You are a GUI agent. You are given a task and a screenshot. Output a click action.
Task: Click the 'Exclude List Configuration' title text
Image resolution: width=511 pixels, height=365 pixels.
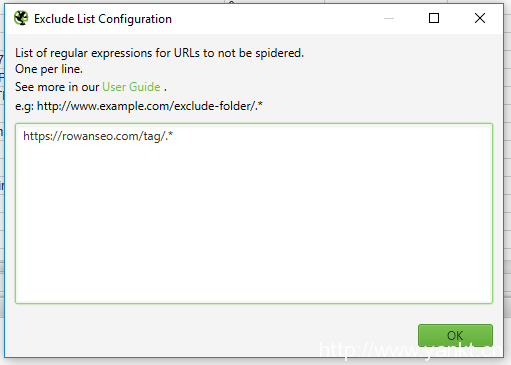(103, 19)
